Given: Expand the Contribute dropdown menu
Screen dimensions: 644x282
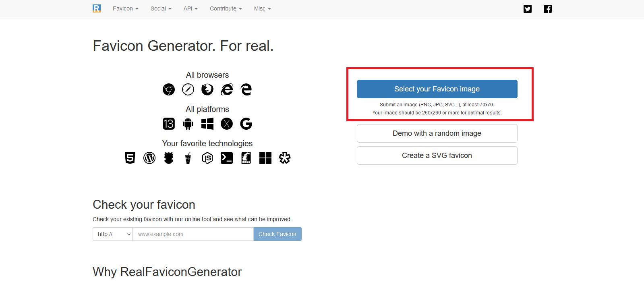Looking at the screenshot, I should pos(226,8).
